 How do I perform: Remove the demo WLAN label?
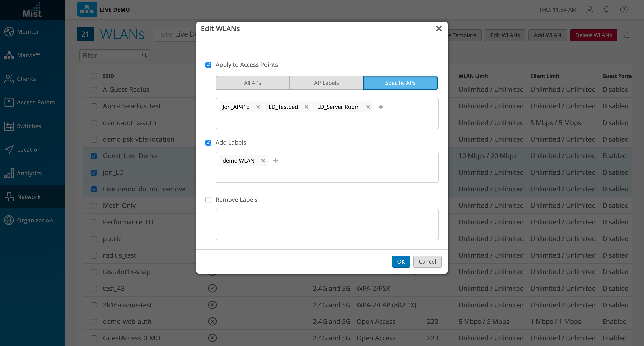pyautogui.click(x=263, y=161)
